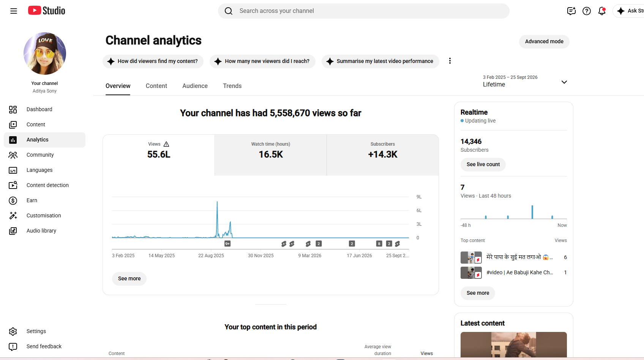
Task: Click the 'Top content' label in Realtime card
Action: [472, 241]
